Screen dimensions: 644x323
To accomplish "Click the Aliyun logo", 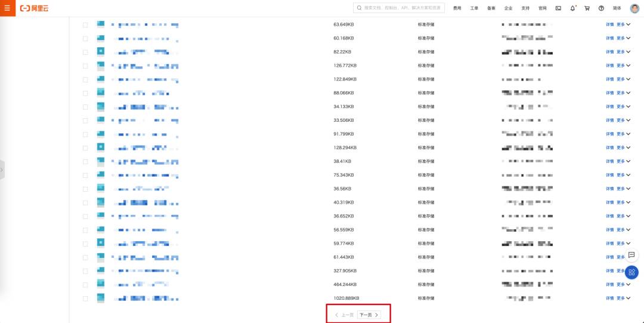I will (34, 8).
